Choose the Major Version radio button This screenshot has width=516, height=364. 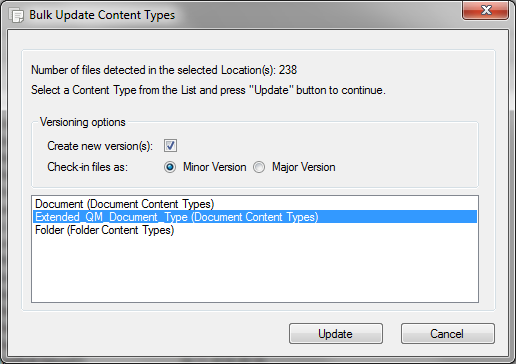[259, 167]
